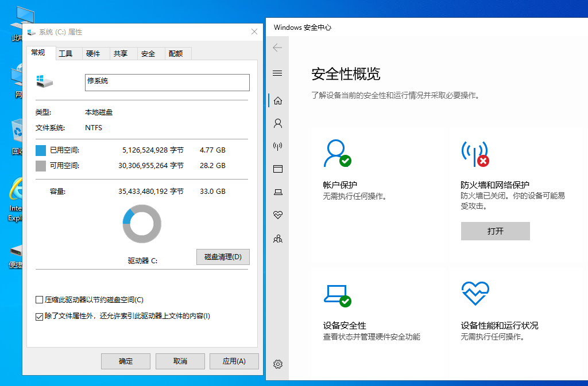588x386 pixels.
Task: Toggle 压缩此驱动器以节约磁盘空间 checkbox
Action: pyautogui.click(x=39, y=300)
